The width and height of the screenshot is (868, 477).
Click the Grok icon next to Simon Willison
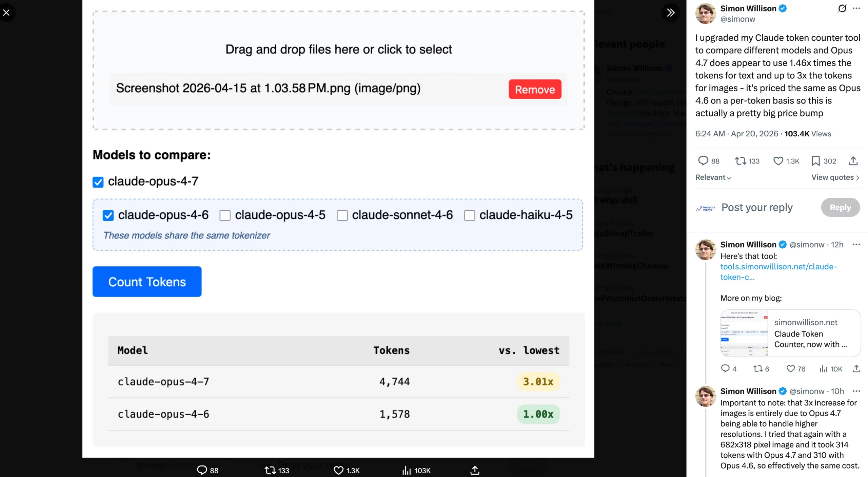click(842, 8)
